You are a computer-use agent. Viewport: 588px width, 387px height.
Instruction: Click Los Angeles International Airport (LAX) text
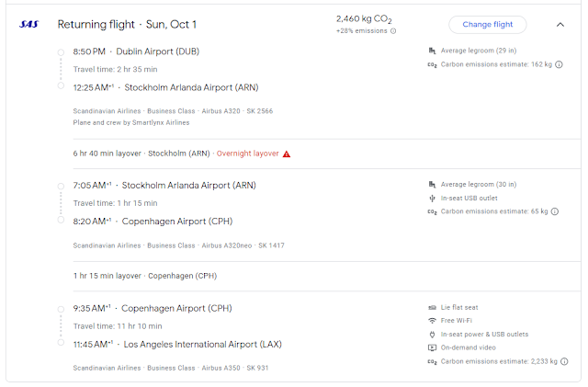coord(203,344)
